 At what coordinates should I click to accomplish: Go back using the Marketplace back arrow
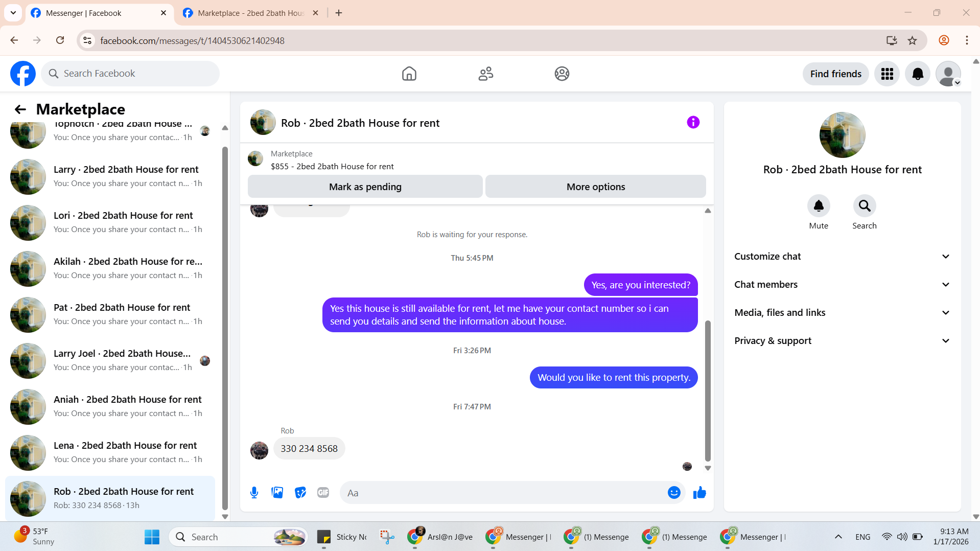(20, 109)
